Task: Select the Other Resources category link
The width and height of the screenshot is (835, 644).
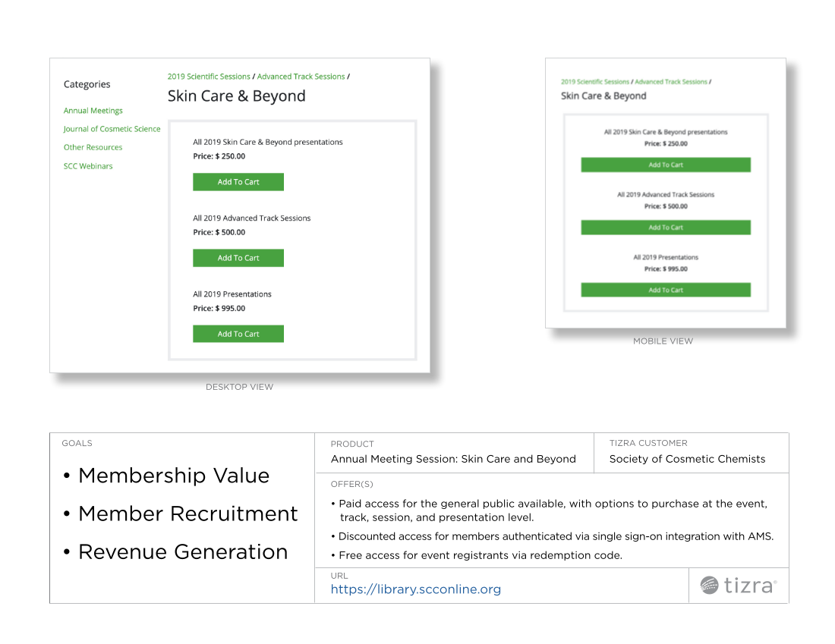Action: [93, 147]
